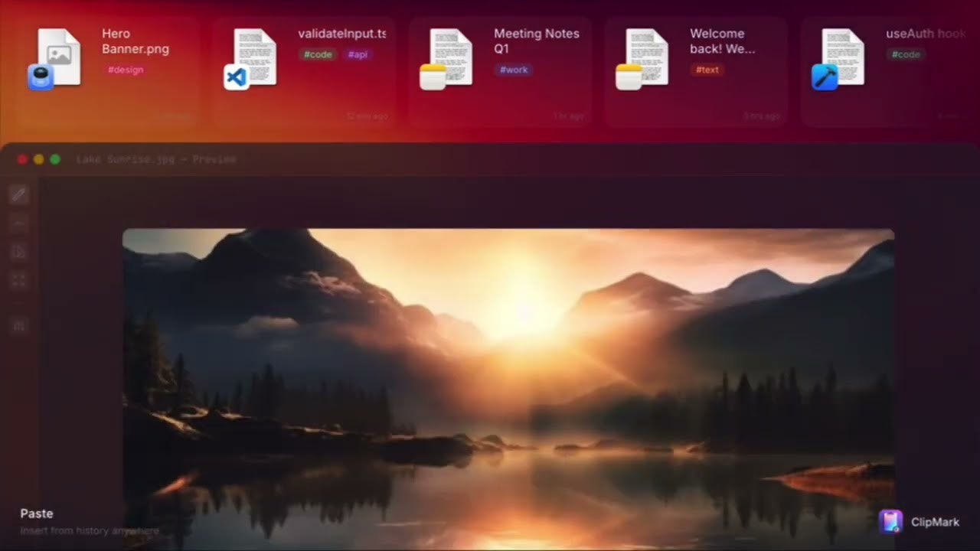Viewport: 980px width, 551px height.
Task: Click the four-square grid tool in sidebar
Action: 19,280
